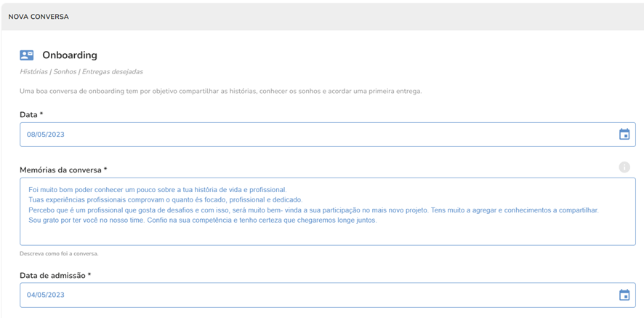This screenshot has height=318, width=644.
Task: Place cursor in the 'Percebo que é um profissional' line
Action: click(x=313, y=210)
